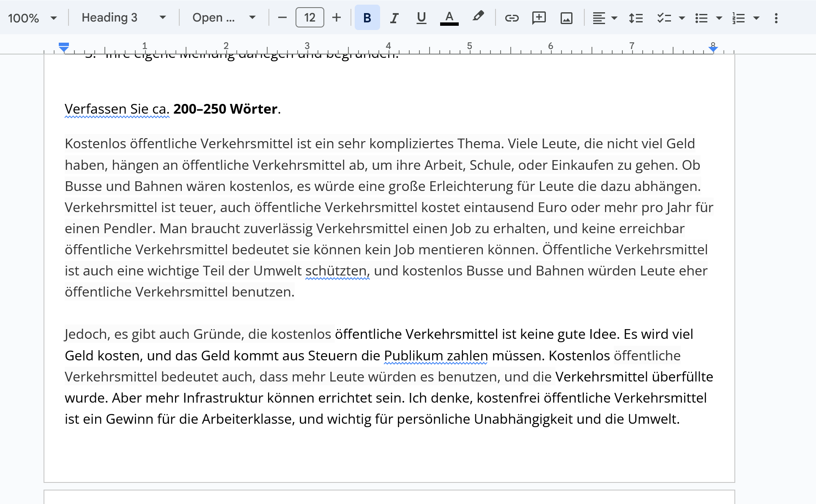Open the Open Sans font dropdown
Viewport: 816px width, 504px height.
(x=224, y=18)
